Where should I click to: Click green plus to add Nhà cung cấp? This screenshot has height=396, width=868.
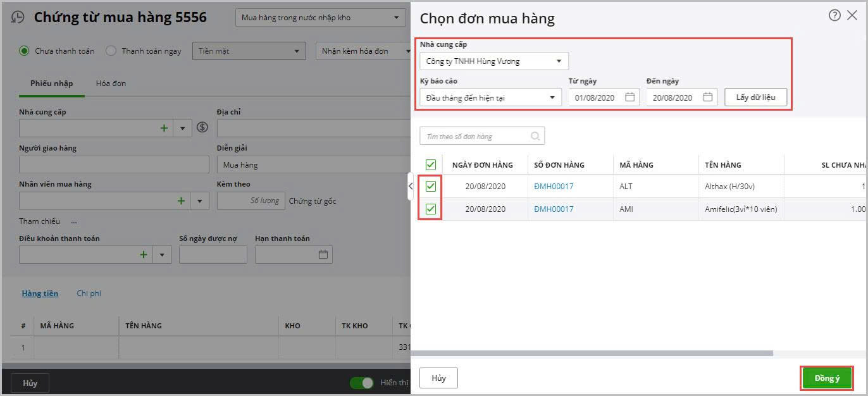pyautogui.click(x=164, y=128)
